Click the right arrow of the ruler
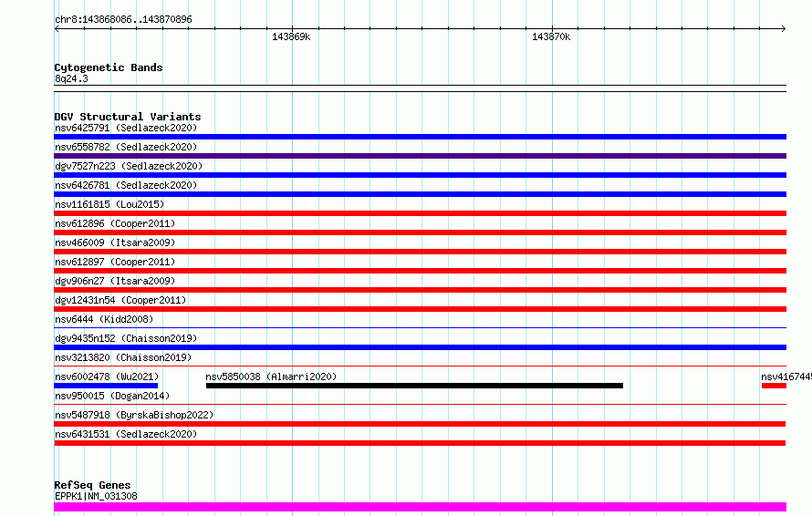812x516 pixels. 784,29
